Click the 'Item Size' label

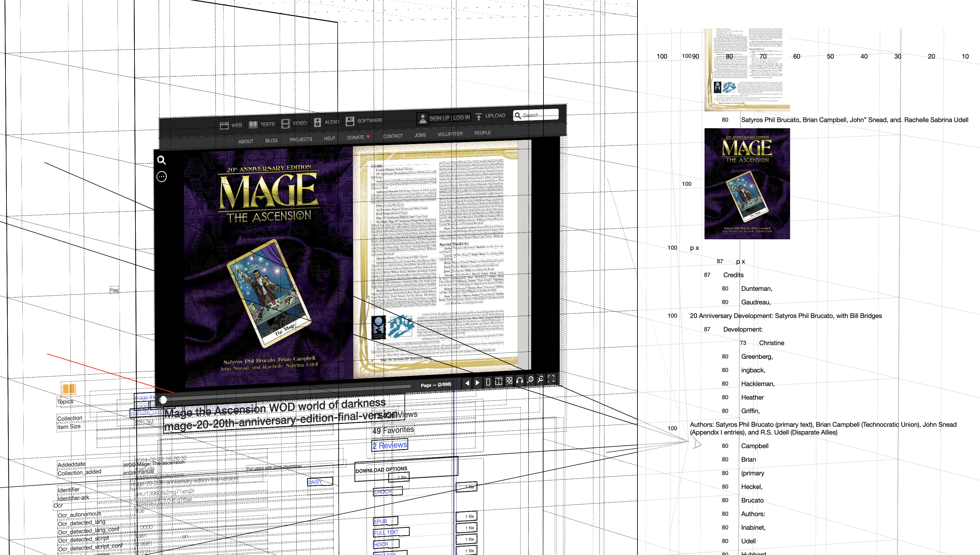tap(69, 426)
